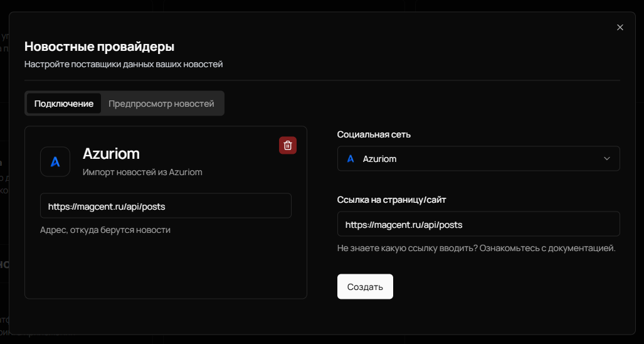Click the subtitle 'Настройте поставщики данных ваших новостей'

[124, 65]
